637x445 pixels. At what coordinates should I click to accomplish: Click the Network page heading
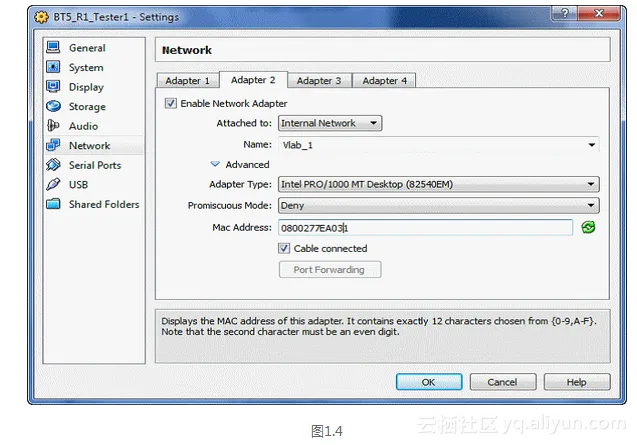click(187, 50)
